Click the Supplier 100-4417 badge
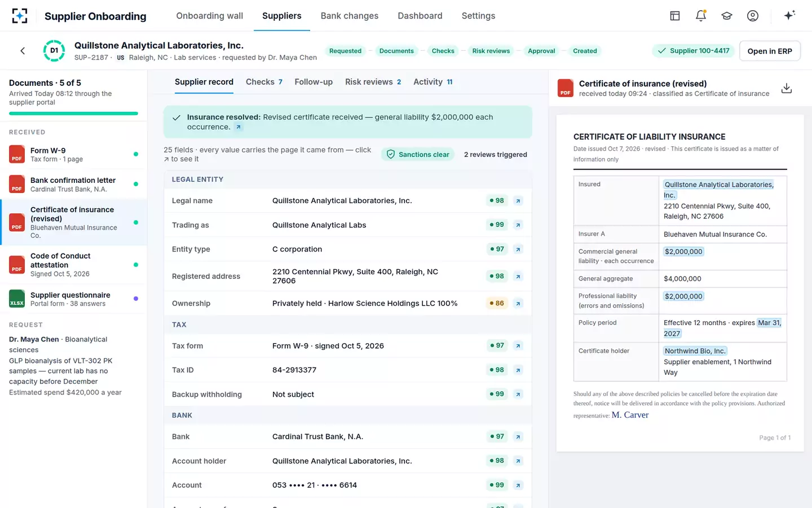Screen dimensions: 812x508 point(694,51)
